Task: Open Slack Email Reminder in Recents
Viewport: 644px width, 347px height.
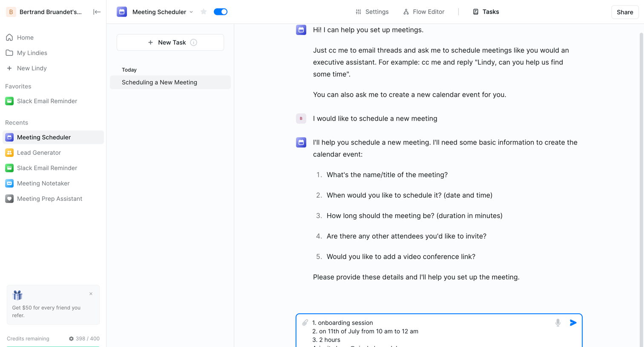Action: pos(53,168)
